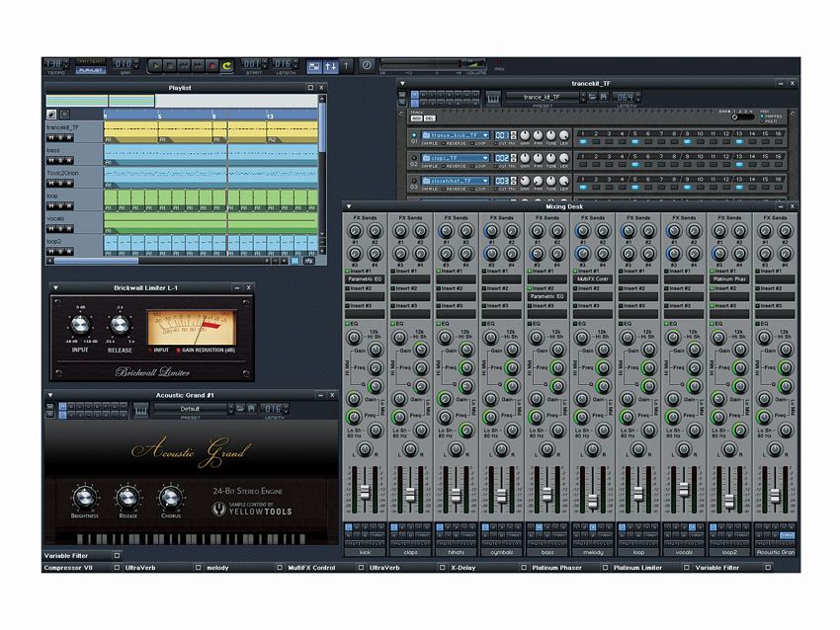Switch the top bar to Pattern mode
Screen dimensions: 840x630
pos(90,61)
